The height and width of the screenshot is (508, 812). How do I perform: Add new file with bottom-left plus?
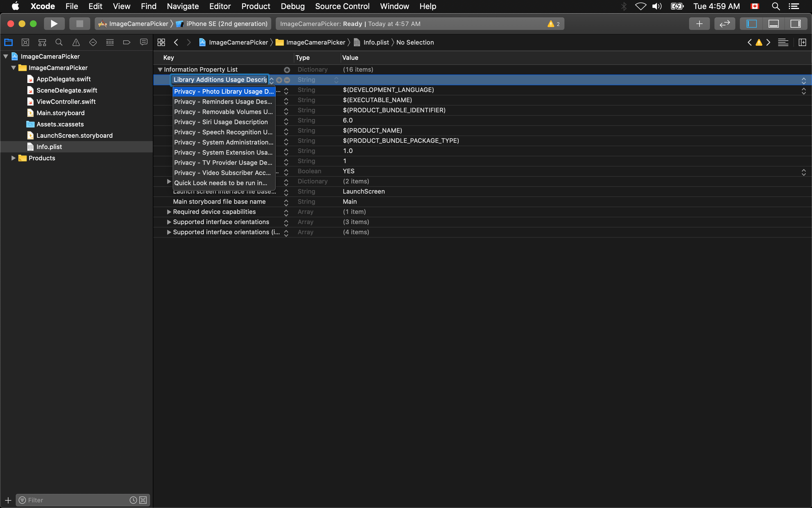coord(8,500)
